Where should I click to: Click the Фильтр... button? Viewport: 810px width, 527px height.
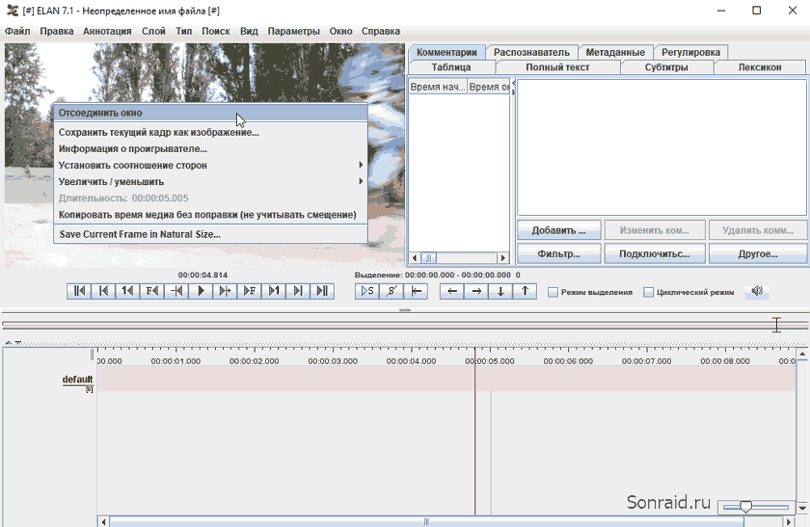[558, 254]
